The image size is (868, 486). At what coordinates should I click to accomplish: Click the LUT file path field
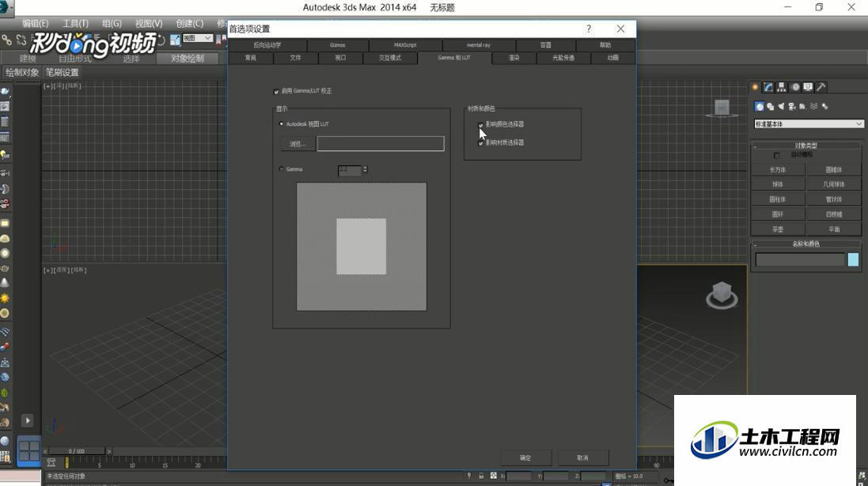point(381,144)
